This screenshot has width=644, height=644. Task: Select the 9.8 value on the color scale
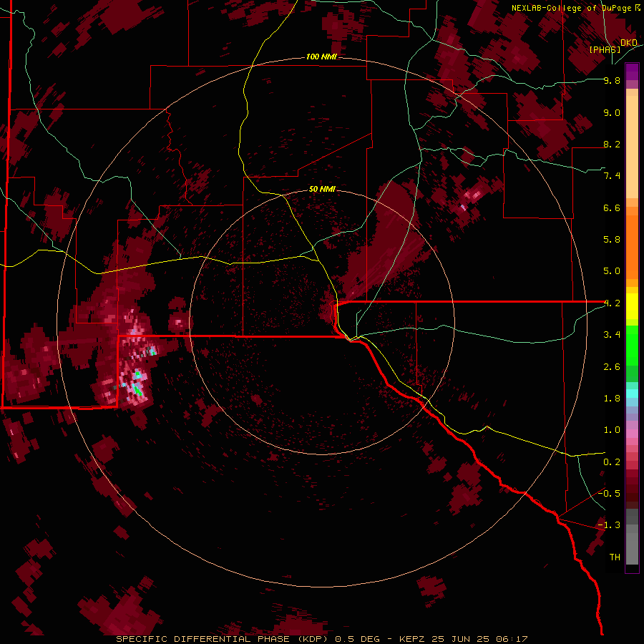612,80
